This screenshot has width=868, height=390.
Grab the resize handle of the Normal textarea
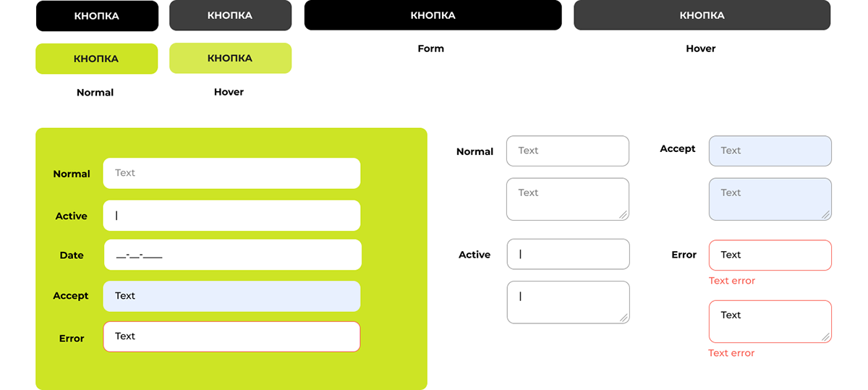pyautogui.click(x=624, y=215)
